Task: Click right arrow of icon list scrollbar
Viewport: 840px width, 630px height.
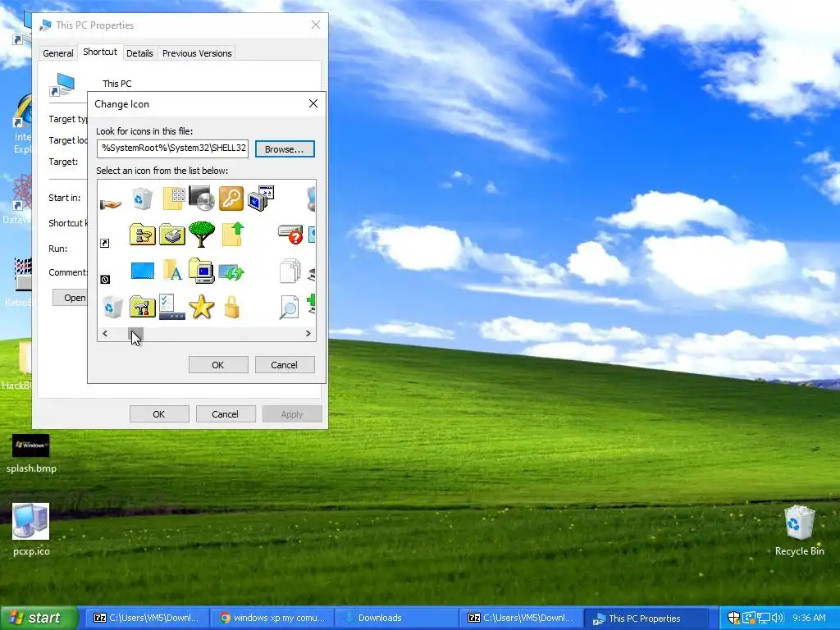Action: 308,334
